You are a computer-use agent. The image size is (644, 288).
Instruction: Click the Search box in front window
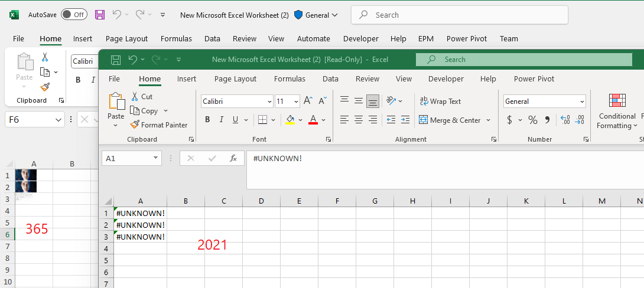(x=524, y=60)
